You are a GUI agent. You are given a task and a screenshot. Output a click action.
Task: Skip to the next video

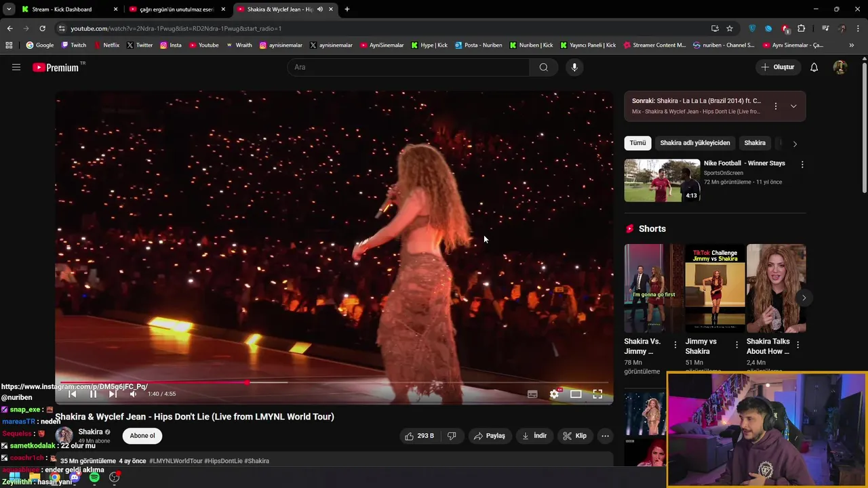pos(113,394)
